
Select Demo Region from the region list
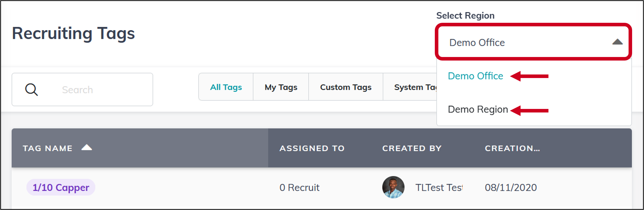(x=478, y=109)
